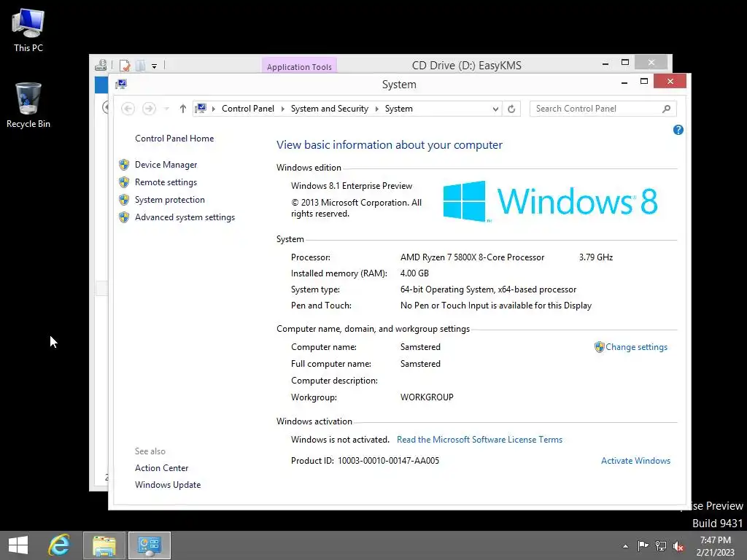This screenshot has width=747, height=560.
Task: Expand arrow after System and Security breadcrumb
Action: (377, 109)
